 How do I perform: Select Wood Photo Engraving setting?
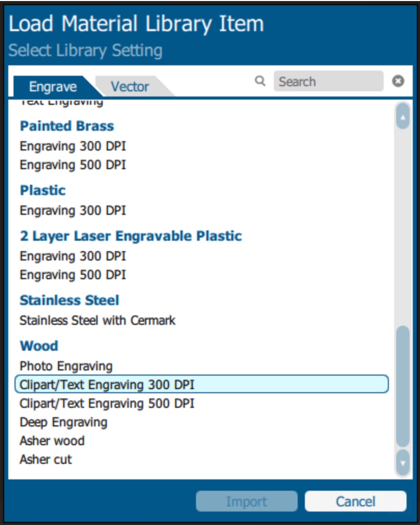[x=66, y=366]
